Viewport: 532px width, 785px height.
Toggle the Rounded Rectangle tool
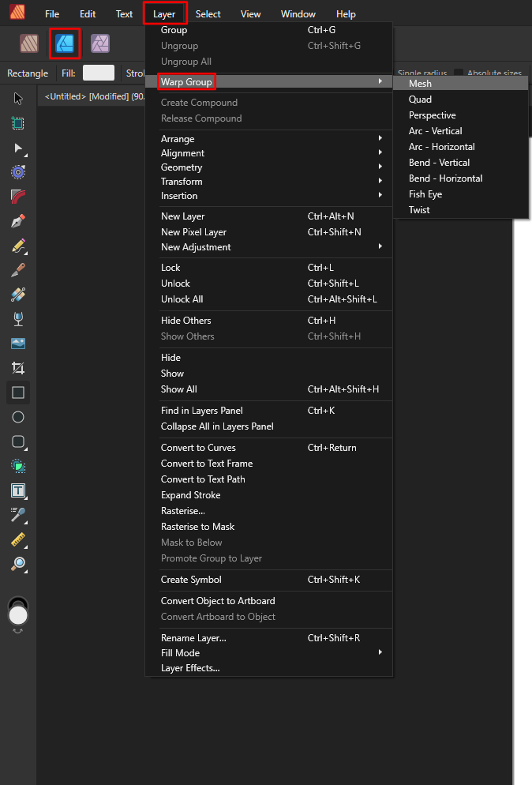click(18, 441)
